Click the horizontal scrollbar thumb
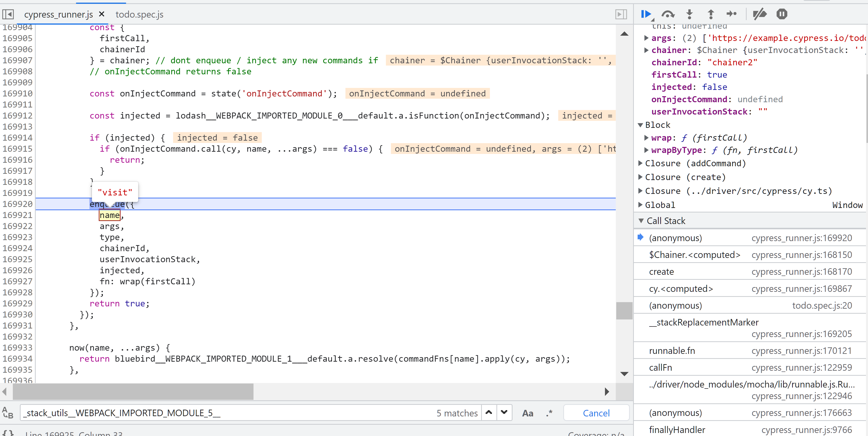The image size is (868, 436). (133, 392)
